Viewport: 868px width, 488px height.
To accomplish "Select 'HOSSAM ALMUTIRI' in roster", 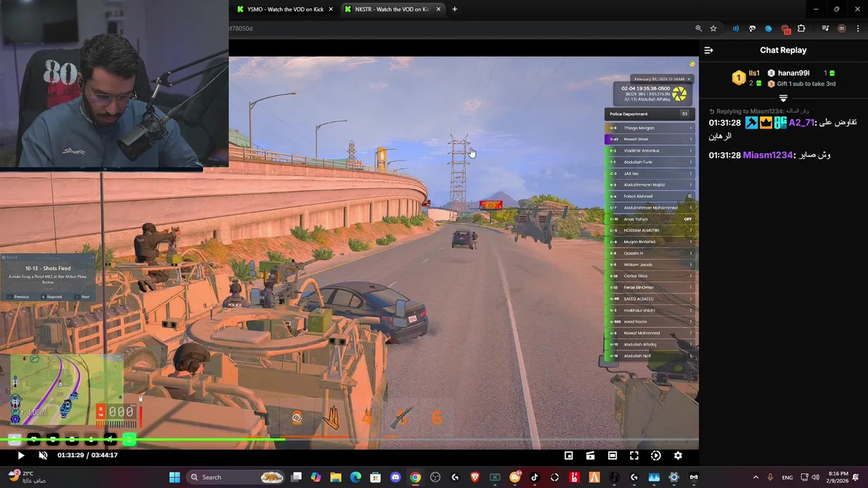I will [650, 230].
